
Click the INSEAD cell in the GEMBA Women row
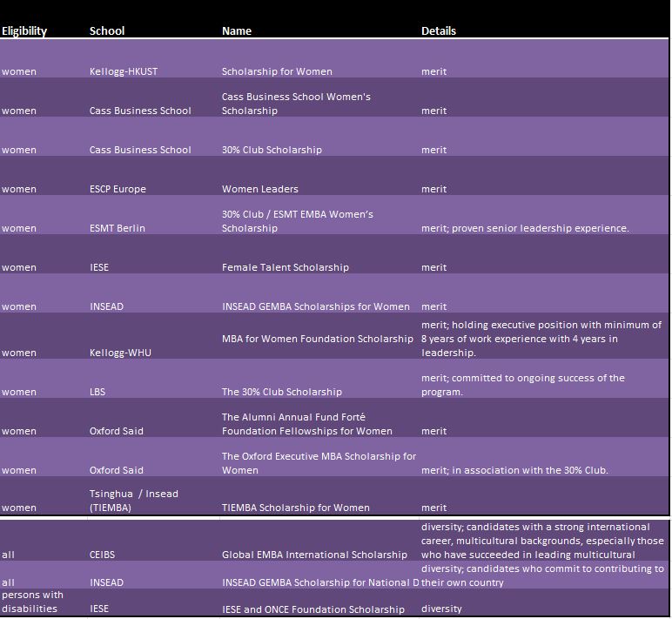point(106,306)
